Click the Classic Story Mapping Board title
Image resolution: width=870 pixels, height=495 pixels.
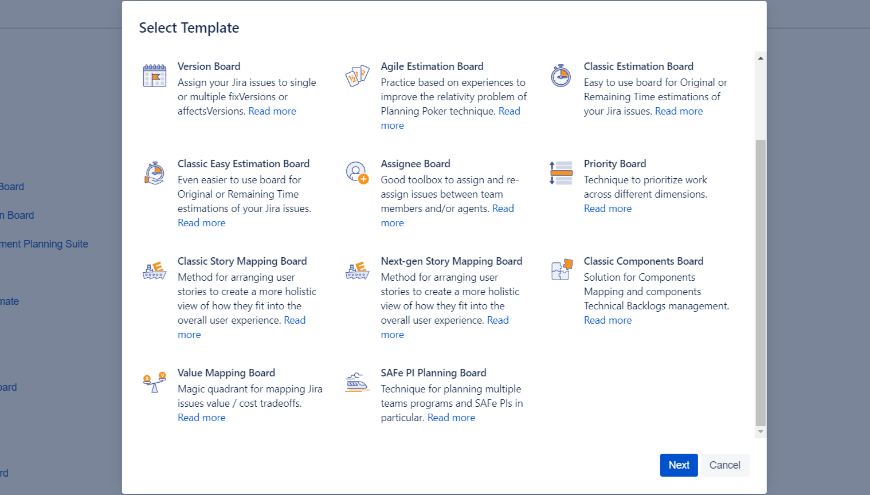point(242,261)
